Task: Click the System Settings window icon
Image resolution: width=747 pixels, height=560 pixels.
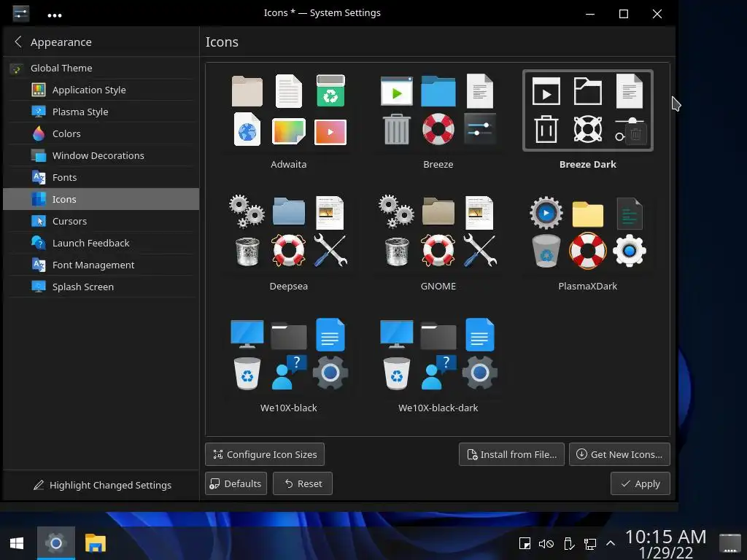Action: [x=20, y=13]
